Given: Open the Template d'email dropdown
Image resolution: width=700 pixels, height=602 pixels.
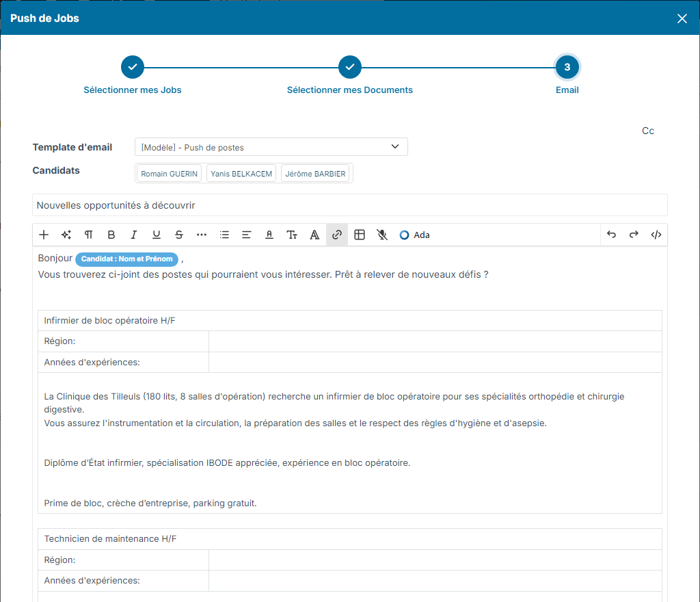Looking at the screenshot, I should (271, 147).
